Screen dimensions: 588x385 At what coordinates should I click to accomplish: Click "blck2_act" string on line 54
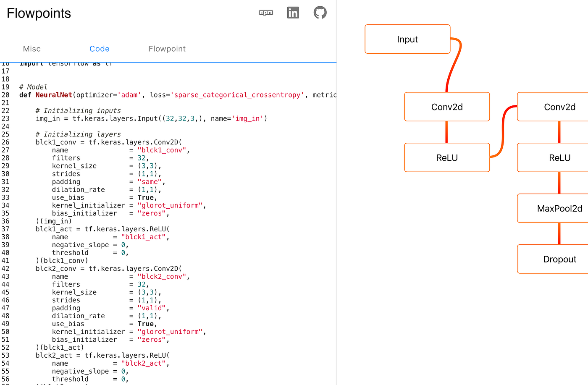pos(144,364)
